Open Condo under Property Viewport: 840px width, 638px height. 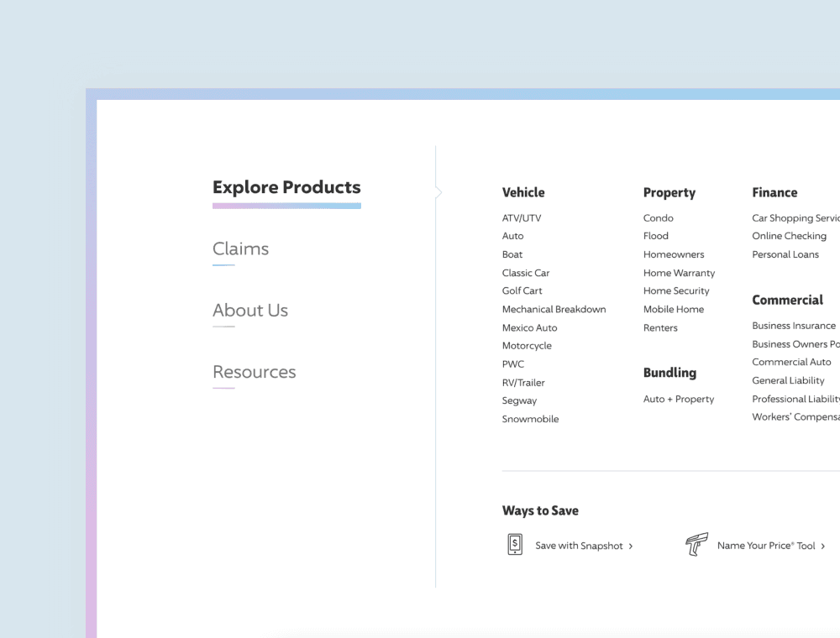click(x=659, y=217)
